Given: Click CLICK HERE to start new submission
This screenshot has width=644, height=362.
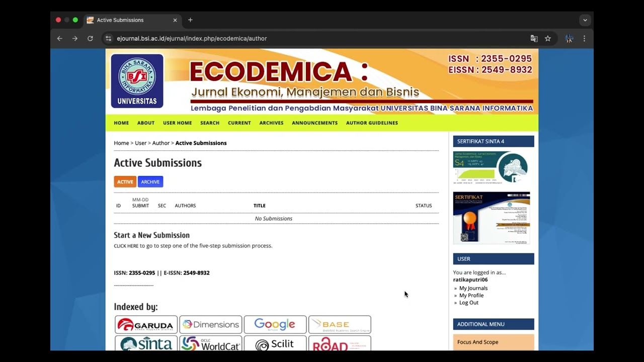Looking at the screenshot, I should pyautogui.click(x=126, y=246).
